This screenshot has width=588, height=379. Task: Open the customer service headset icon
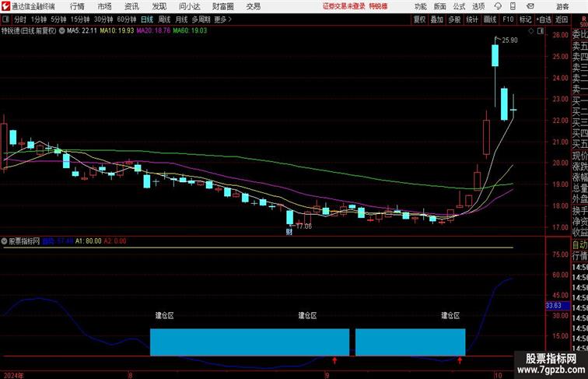[x=498, y=6]
